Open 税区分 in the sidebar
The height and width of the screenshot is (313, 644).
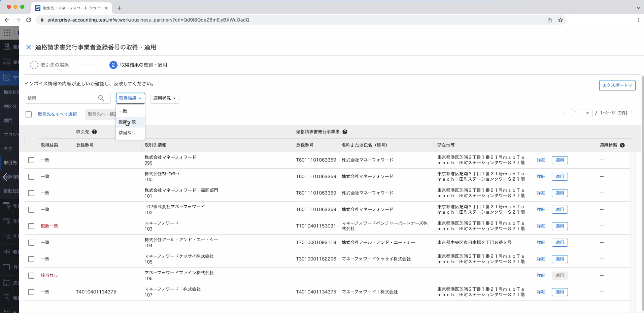(x=10, y=106)
